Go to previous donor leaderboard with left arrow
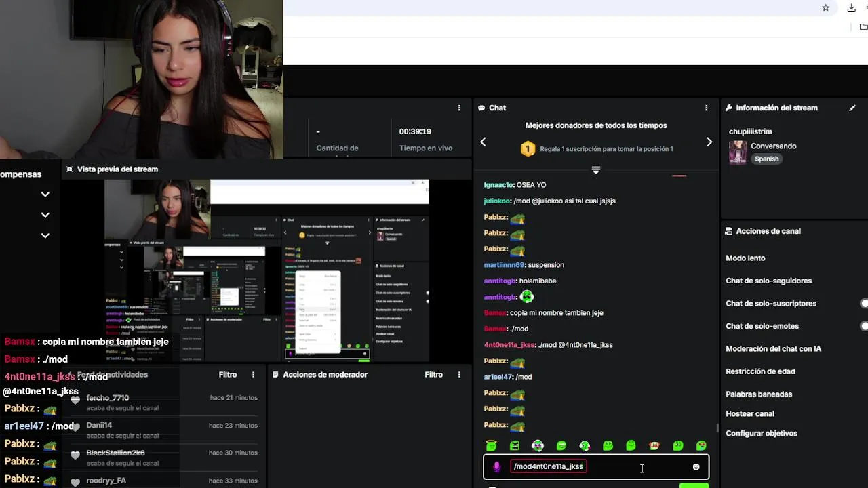The width and height of the screenshot is (868, 488). coord(483,142)
